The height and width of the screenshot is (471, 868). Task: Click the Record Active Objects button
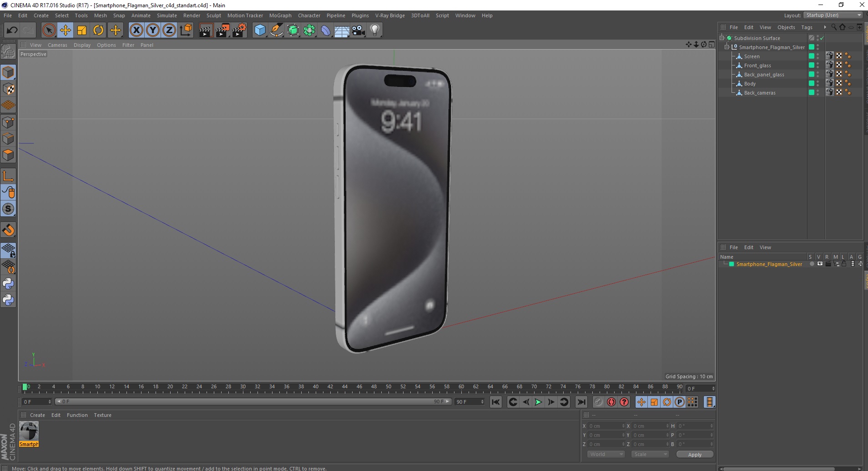598,402
